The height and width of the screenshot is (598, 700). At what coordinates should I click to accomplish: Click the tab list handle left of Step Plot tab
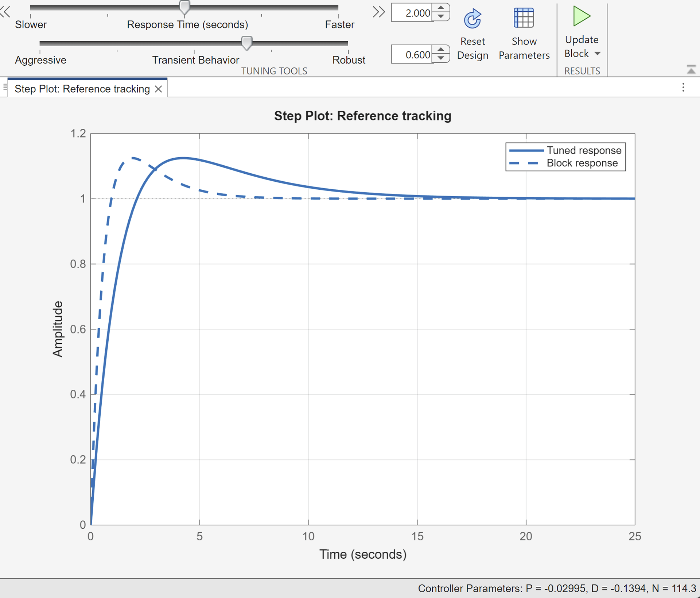(x=5, y=87)
